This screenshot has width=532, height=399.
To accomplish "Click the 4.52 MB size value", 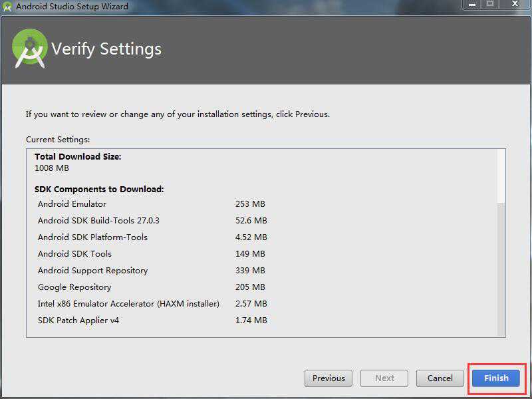I will 251,237.
